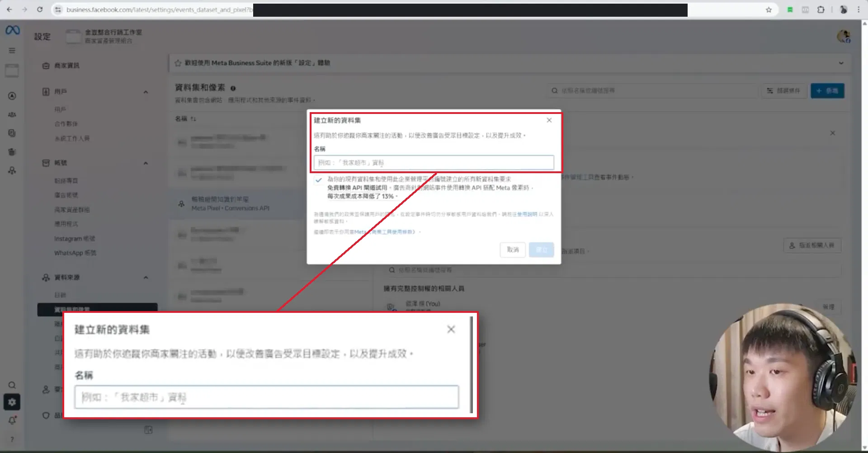The height and width of the screenshot is (453, 868).
Task: Sort list by 名稱 arrows icon
Action: [x=193, y=119]
